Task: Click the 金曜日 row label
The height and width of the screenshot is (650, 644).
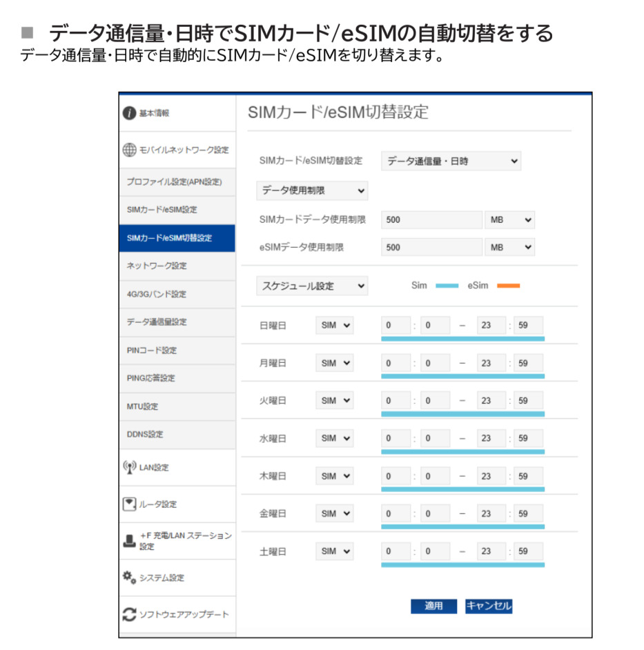Action: (273, 513)
